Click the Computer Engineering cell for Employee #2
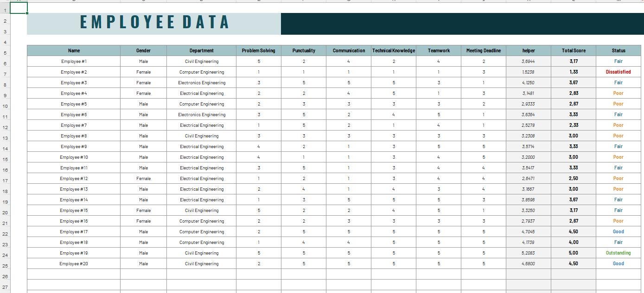The width and height of the screenshot is (644, 293). [201, 72]
